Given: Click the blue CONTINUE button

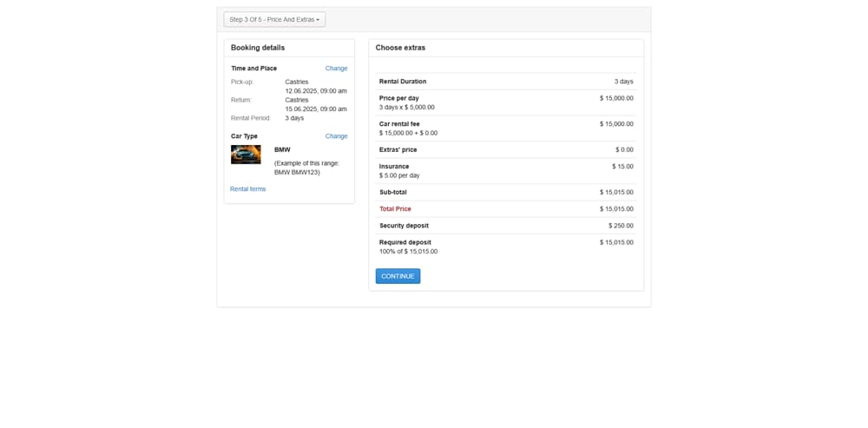Looking at the screenshot, I should click(x=398, y=276).
